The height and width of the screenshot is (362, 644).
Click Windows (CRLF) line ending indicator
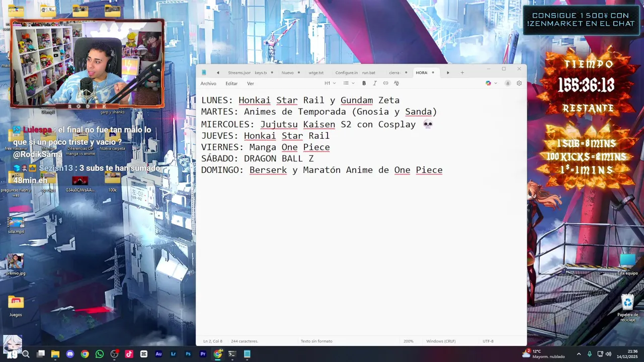pyautogui.click(x=441, y=341)
